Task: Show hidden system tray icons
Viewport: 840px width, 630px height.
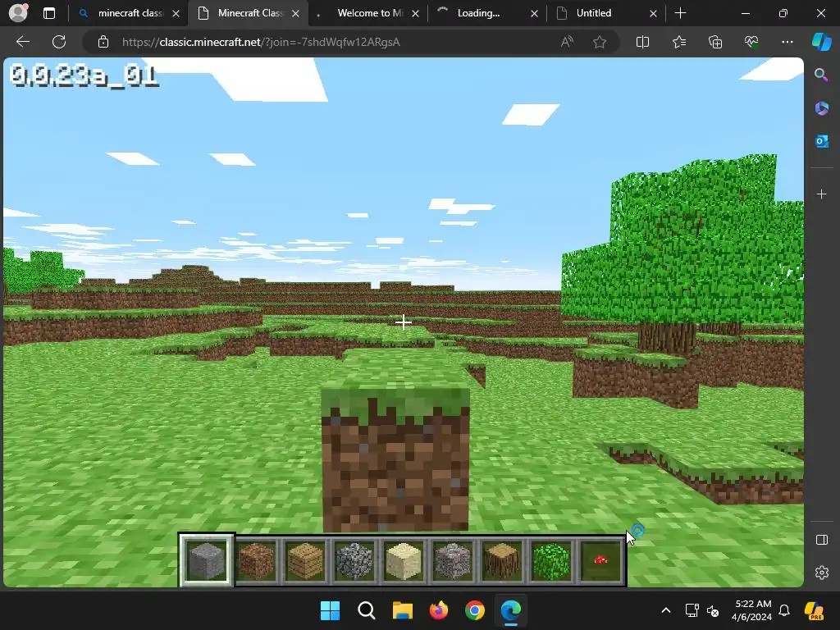Action: tap(666, 610)
